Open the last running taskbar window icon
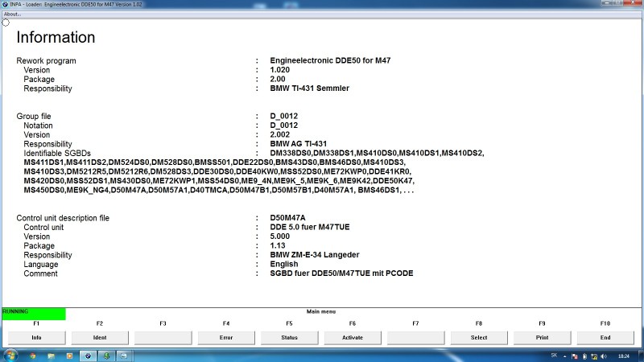This screenshot has height=362, width=644. (124, 356)
